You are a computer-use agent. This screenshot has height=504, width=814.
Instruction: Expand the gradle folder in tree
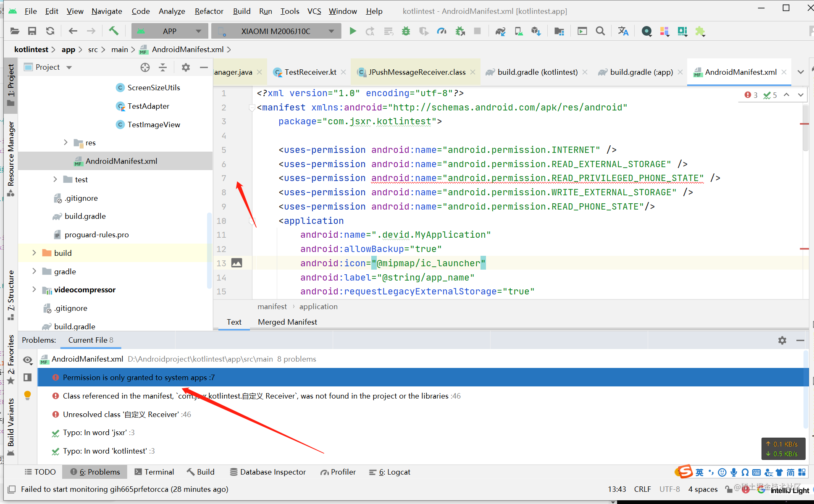(x=34, y=271)
